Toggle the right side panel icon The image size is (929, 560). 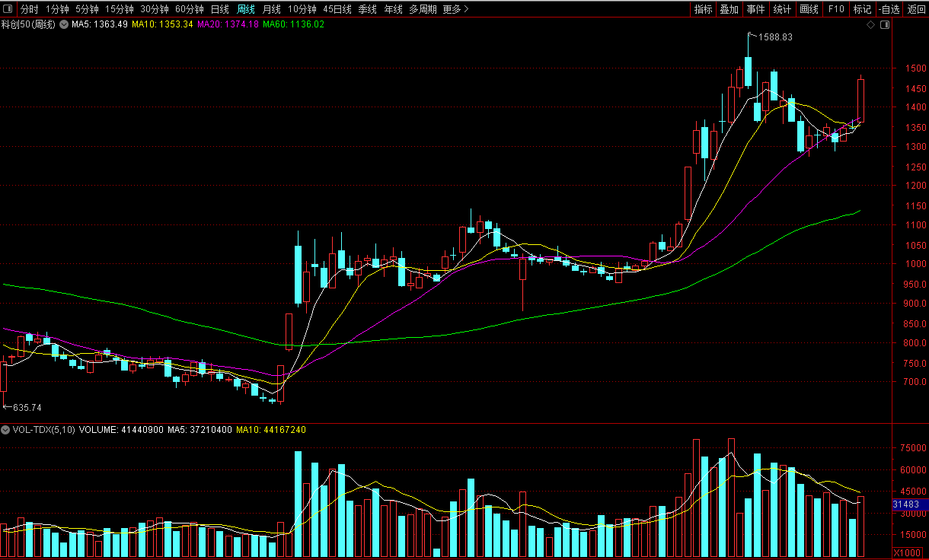tap(884, 25)
